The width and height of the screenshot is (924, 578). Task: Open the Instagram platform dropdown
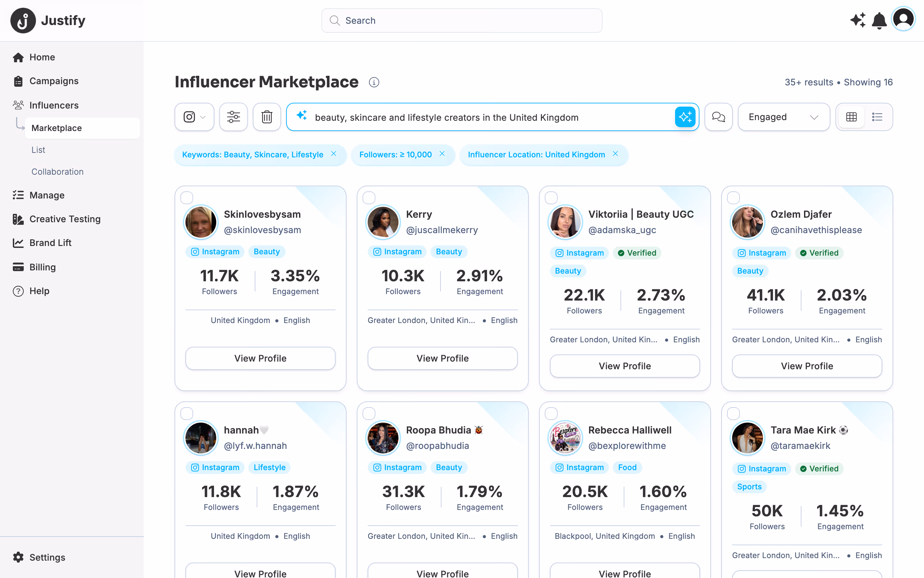(x=194, y=117)
